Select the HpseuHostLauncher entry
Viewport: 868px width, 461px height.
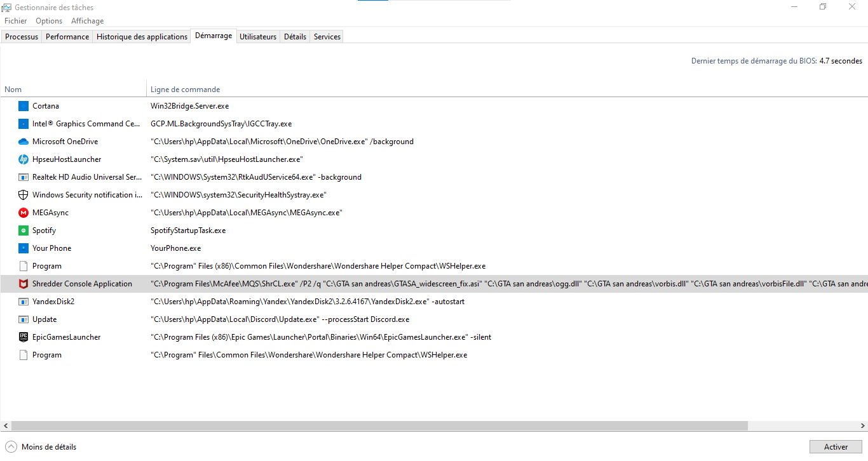coord(67,159)
